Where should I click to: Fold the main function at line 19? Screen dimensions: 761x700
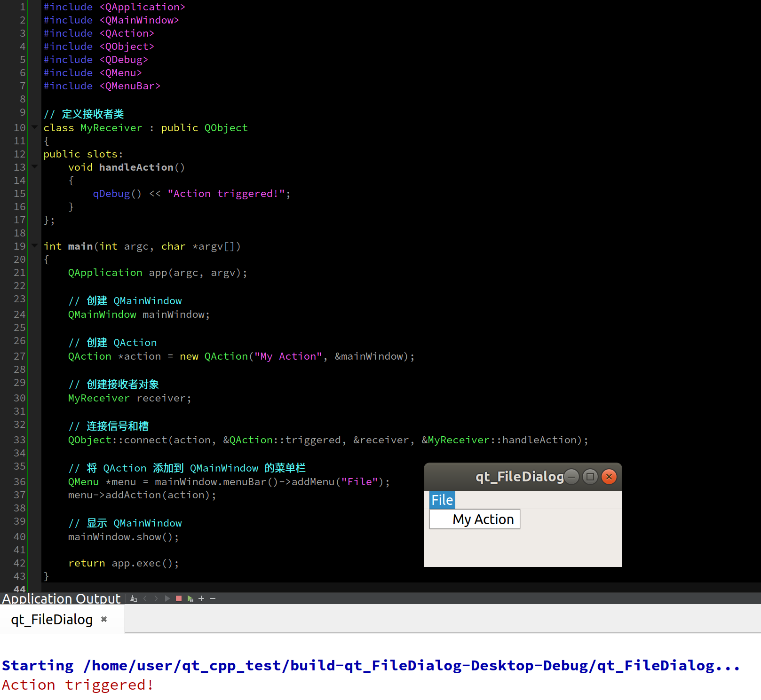[34, 245]
